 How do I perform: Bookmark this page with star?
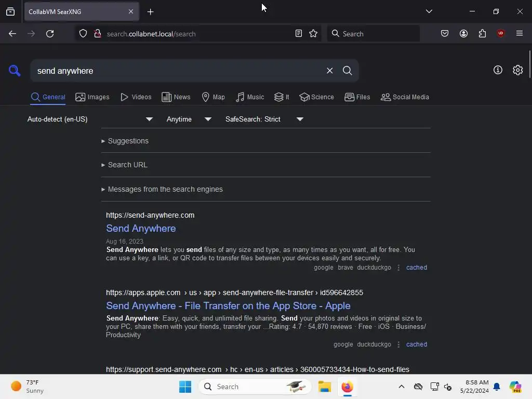point(313,34)
